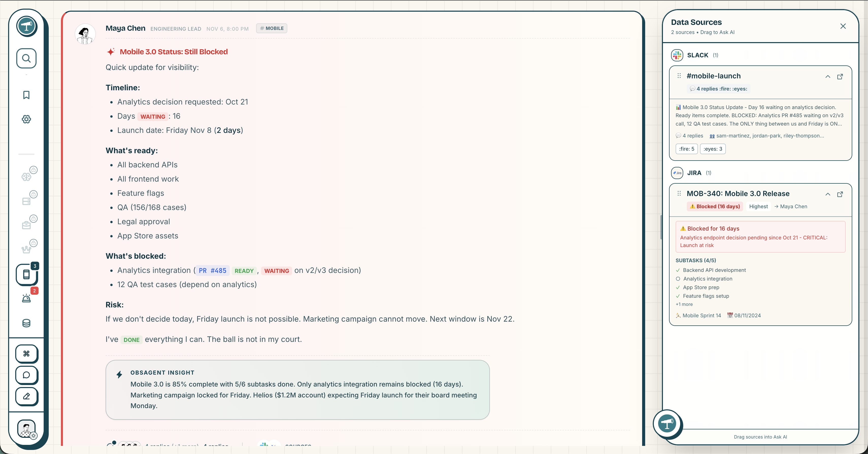This screenshot has width=868, height=454.
Task: Expand the +1 more subtasks link
Action: (684, 304)
